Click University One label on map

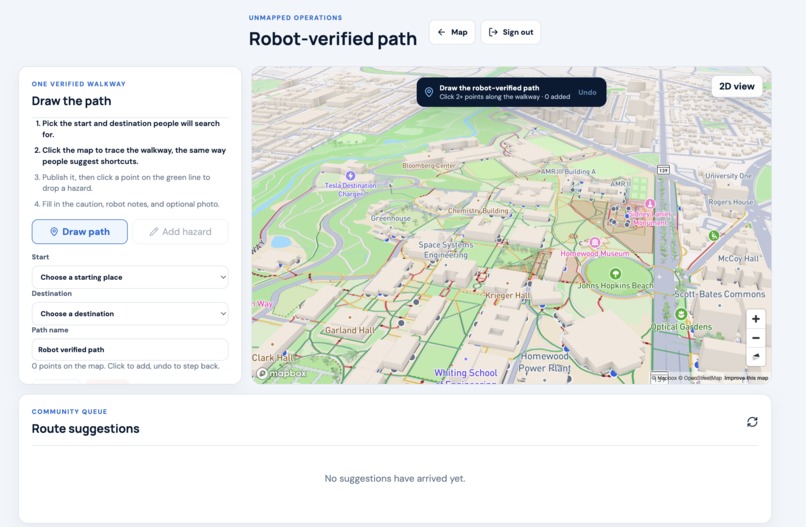pyautogui.click(x=728, y=176)
